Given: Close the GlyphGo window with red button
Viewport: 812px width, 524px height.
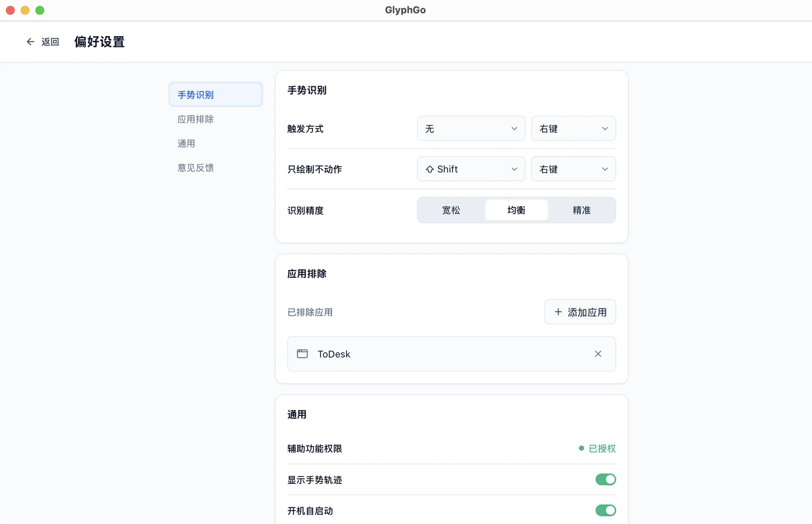Looking at the screenshot, I should (x=10, y=10).
